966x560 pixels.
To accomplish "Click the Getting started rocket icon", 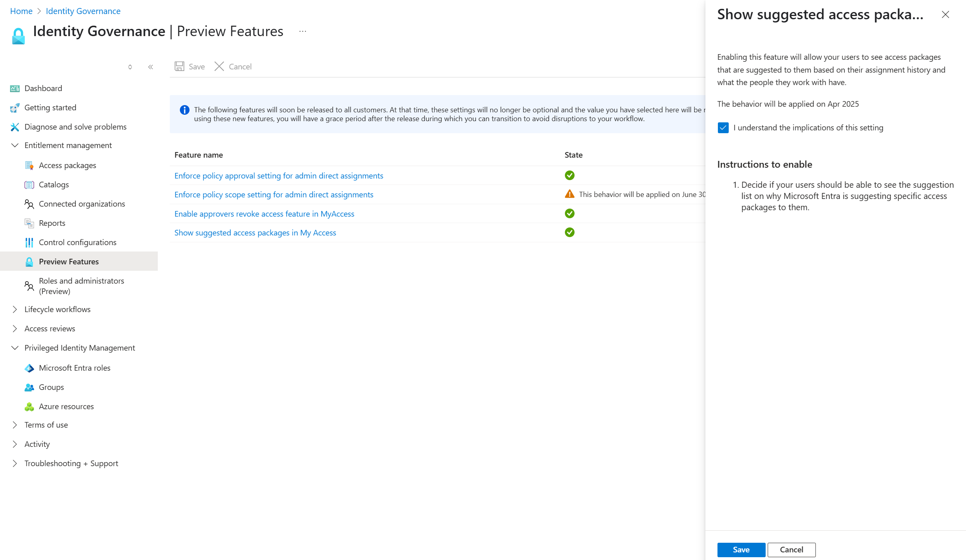I will click(x=15, y=108).
